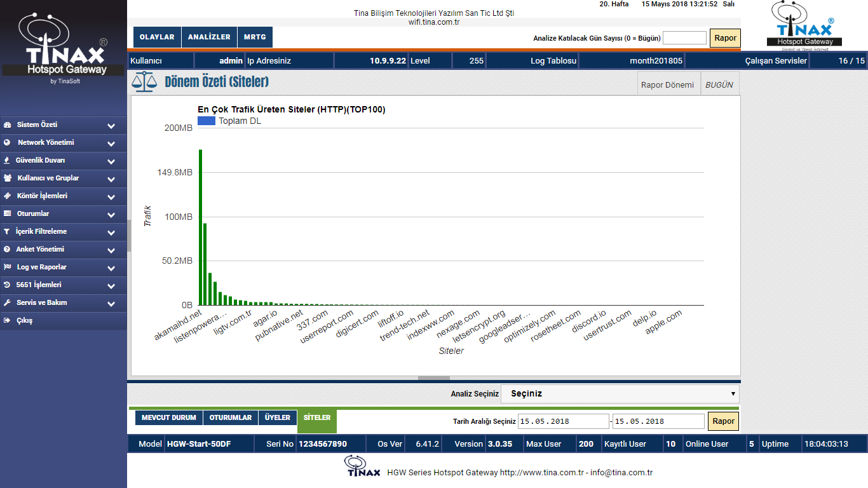The height and width of the screenshot is (488, 868).
Task: Click the Kullanıcı ve Gruplar people icon
Action: coord(7,179)
